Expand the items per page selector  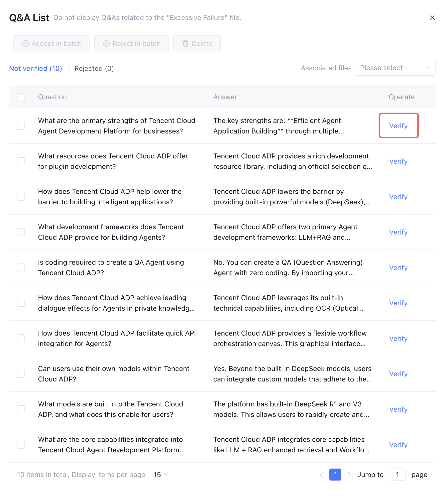(x=161, y=475)
